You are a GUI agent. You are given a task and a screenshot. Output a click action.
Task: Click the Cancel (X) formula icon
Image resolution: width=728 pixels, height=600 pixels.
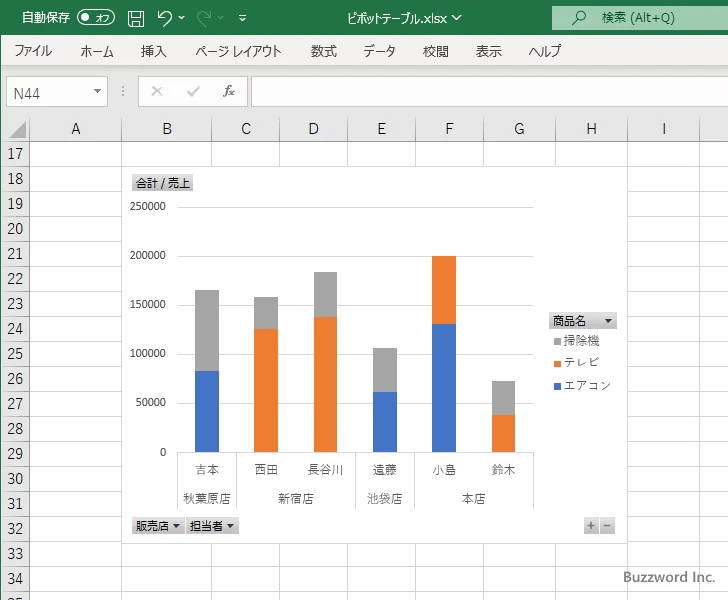157,91
